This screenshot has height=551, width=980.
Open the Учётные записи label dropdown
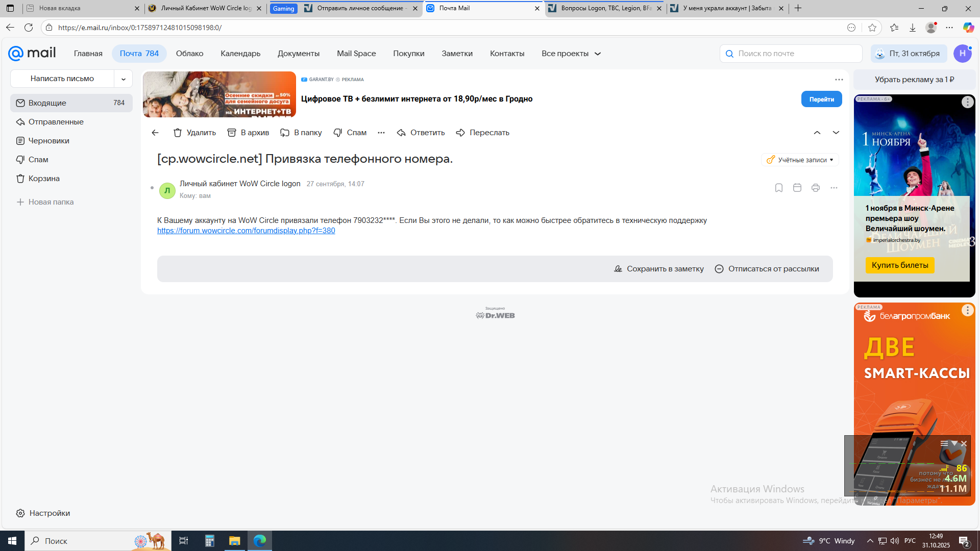tap(800, 160)
